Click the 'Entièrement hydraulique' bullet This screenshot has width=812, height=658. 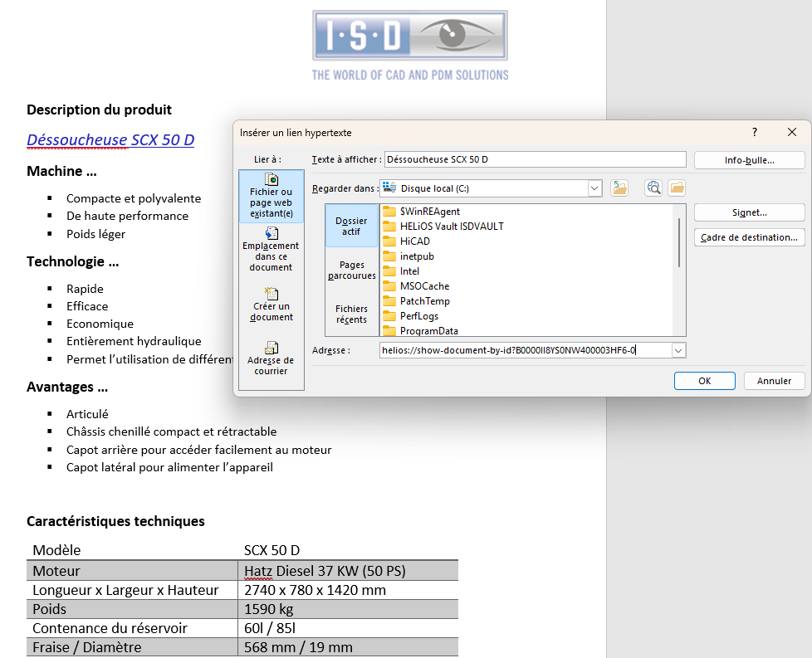134,341
